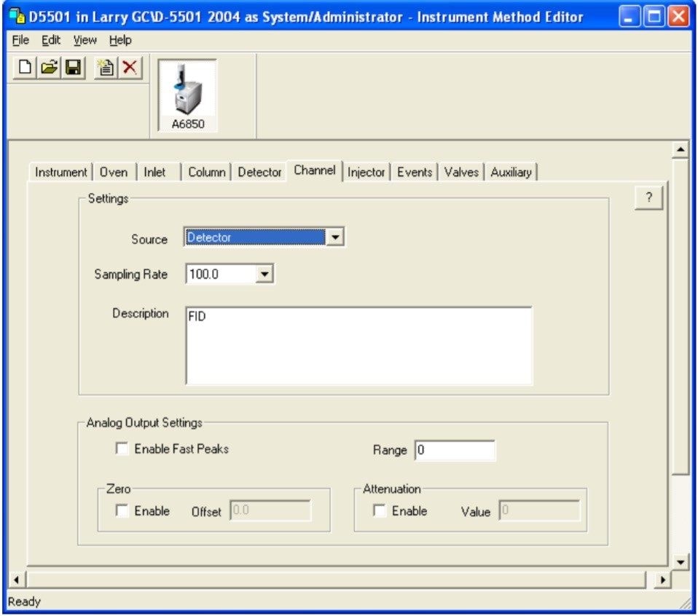This screenshot has width=698, height=616.
Task: Minimize the Instrument Method Editor window
Action: pyautogui.click(x=629, y=17)
